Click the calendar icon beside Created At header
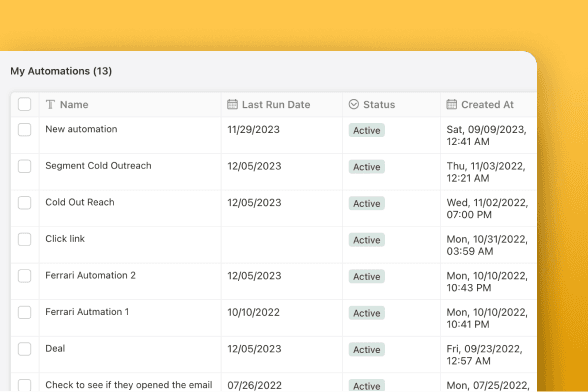588x392 pixels. [x=452, y=104]
